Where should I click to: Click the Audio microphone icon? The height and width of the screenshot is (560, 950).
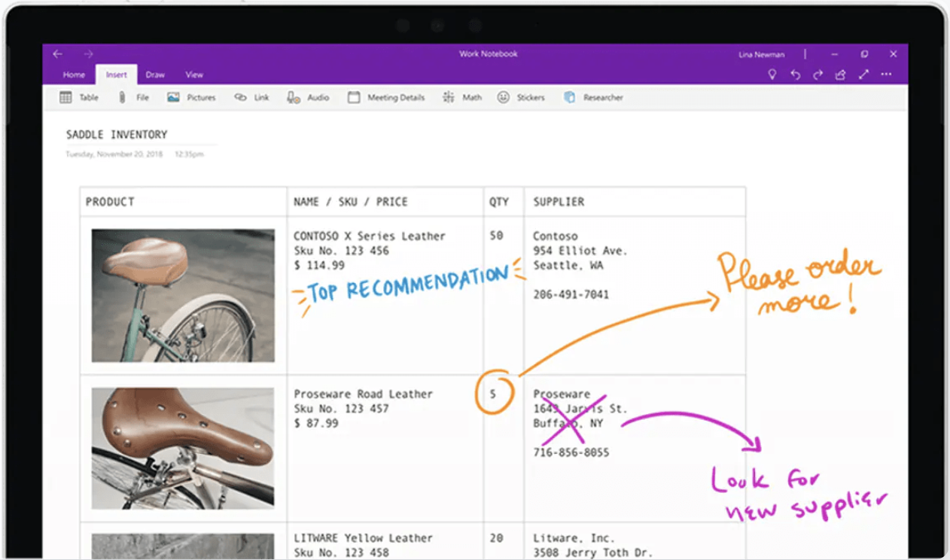[294, 97]
